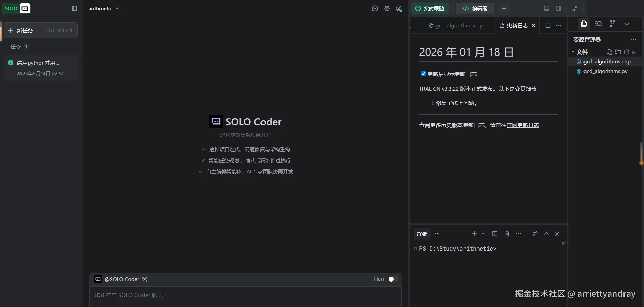Maximize or restore the application window
This screenshot has width=644, height=307.
(x=615, y=8)
